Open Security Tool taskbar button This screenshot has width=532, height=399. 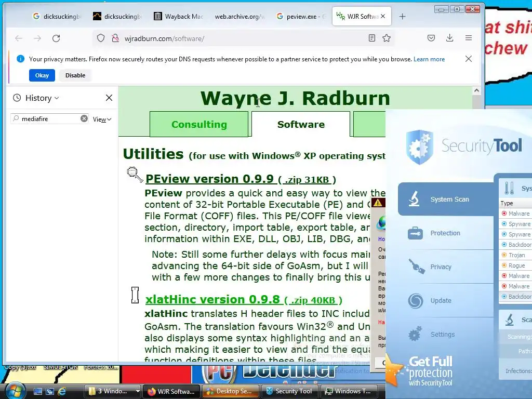point(289,391)
